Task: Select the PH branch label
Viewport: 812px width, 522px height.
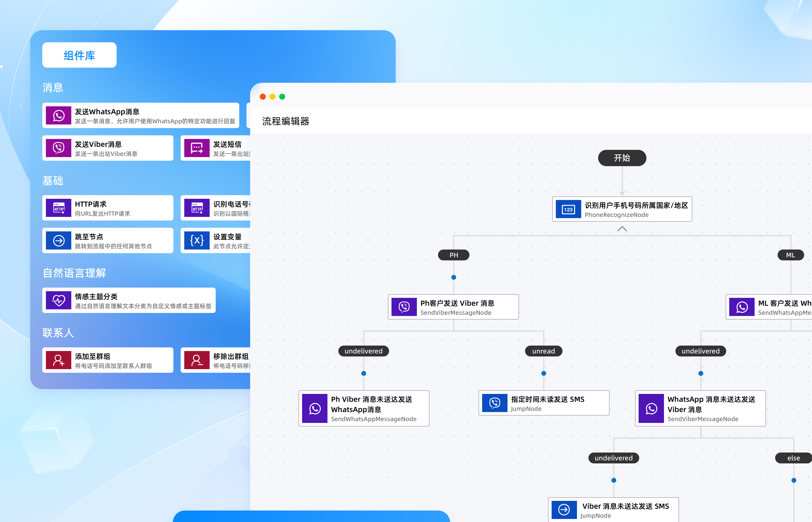Action: point(454,255)
